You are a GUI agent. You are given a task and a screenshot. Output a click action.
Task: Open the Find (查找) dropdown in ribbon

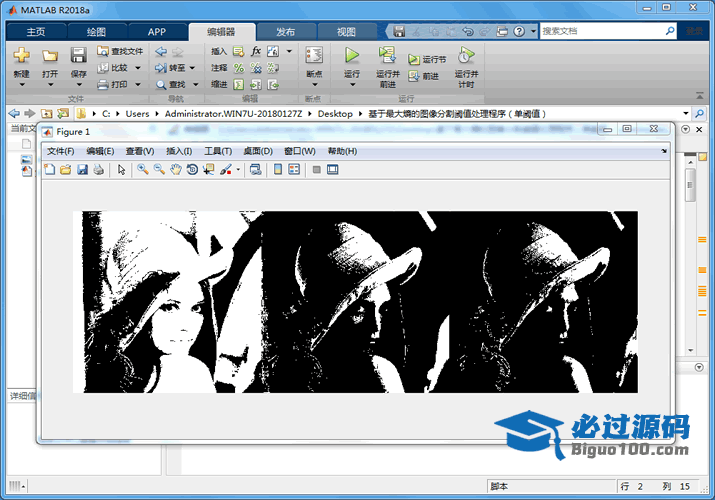196,84
